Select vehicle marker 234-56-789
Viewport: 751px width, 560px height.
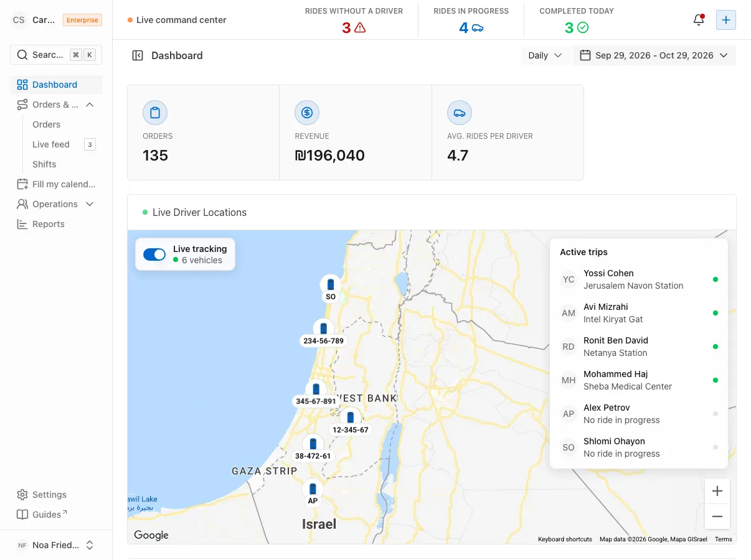coord(323,333)
